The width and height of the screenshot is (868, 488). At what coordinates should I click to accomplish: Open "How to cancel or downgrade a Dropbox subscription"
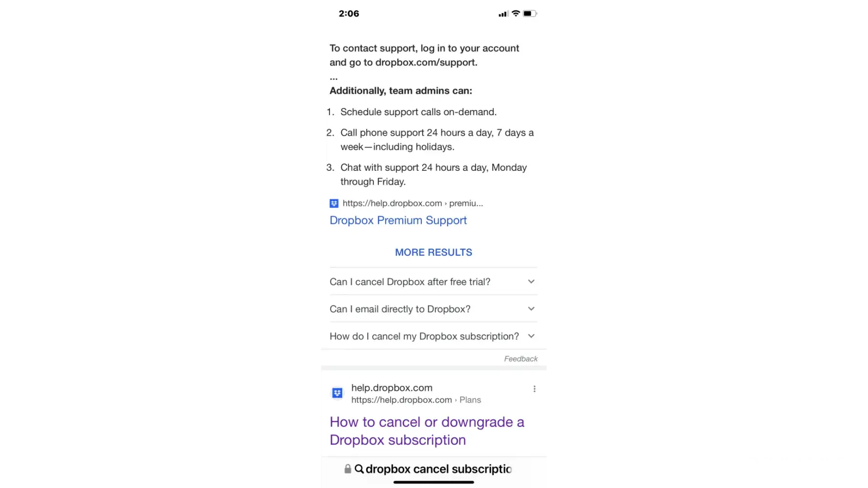tap(427, 431)
